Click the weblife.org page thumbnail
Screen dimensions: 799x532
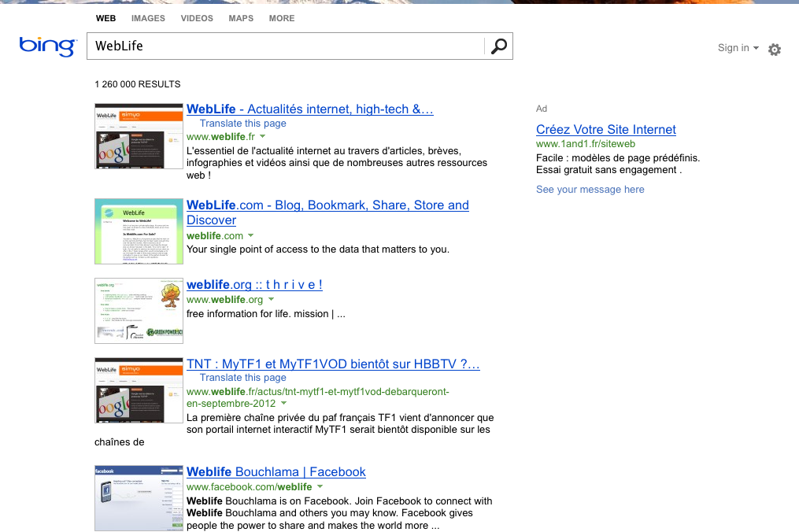(139, 311)
